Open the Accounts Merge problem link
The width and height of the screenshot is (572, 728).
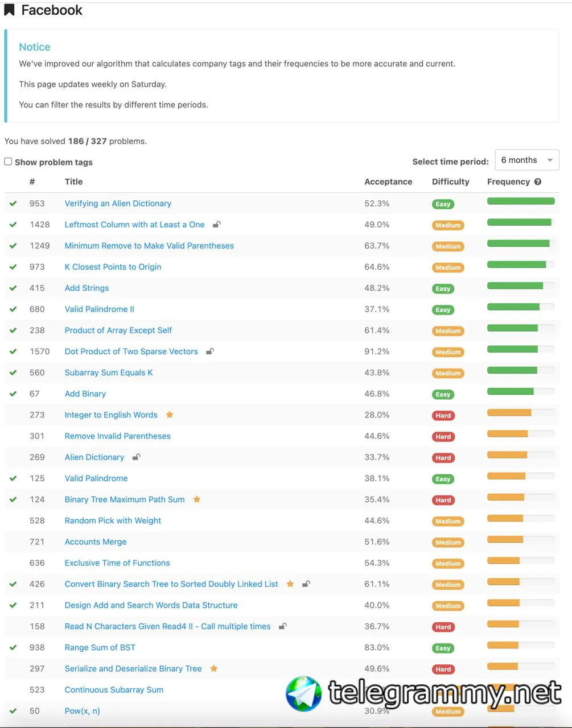pos(96,542)
